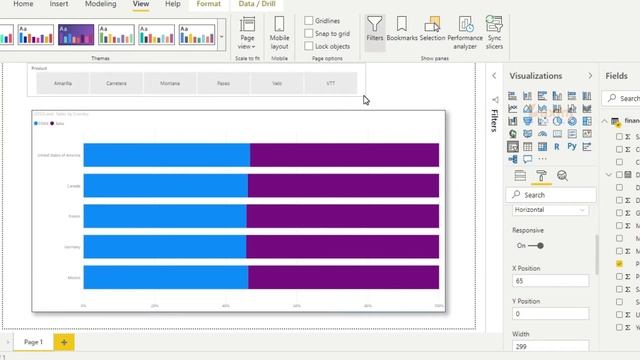Screen dimensions: 640x360
Task: Select the Page 1 tab
Action: 33,342
